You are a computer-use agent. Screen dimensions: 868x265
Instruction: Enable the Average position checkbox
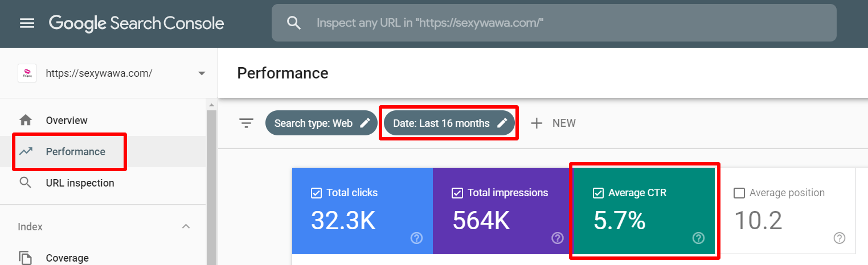tap(739, 193)
